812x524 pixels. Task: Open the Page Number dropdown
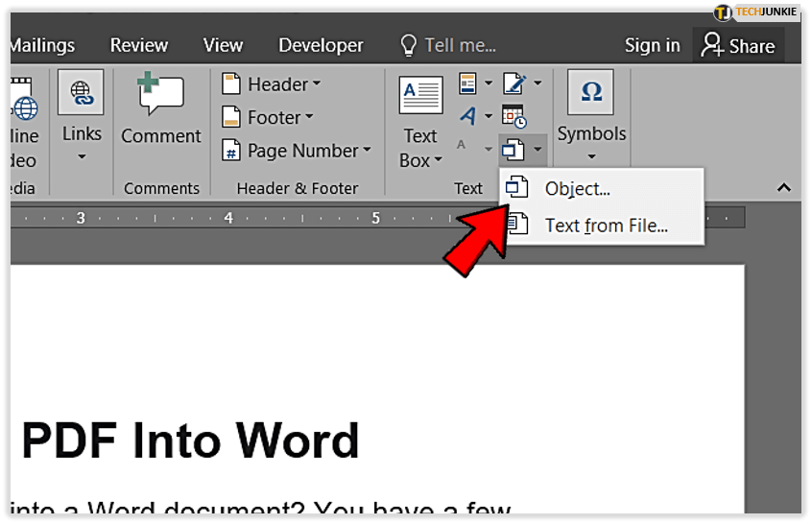[297, 151]
